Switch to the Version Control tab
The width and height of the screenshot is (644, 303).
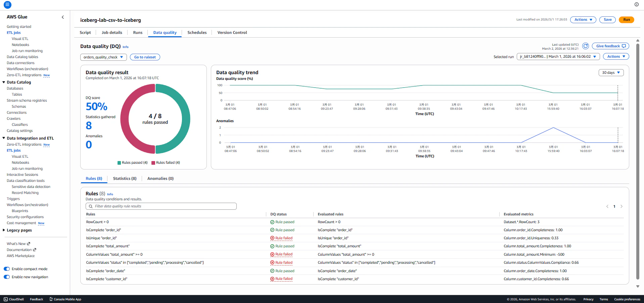point(232,33)
